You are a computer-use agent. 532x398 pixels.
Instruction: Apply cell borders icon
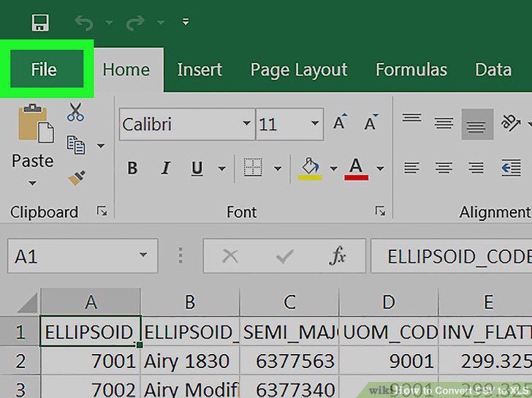pos(253,168)
